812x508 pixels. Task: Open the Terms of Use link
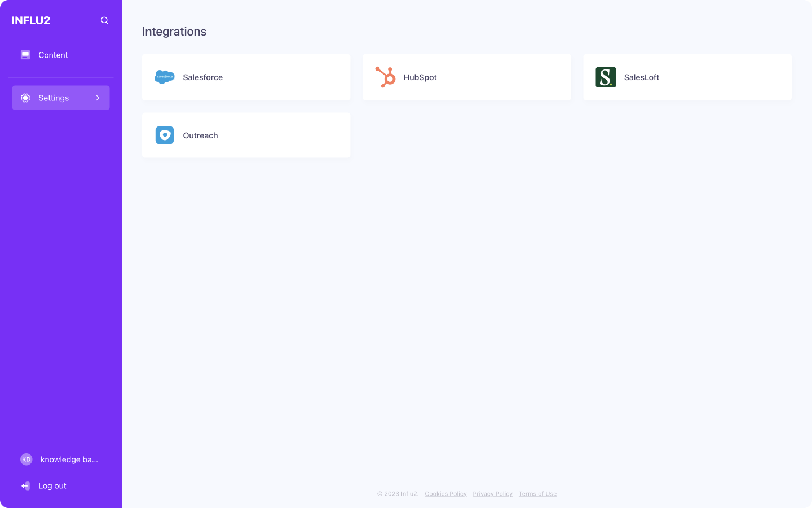[x=537, y=493]
